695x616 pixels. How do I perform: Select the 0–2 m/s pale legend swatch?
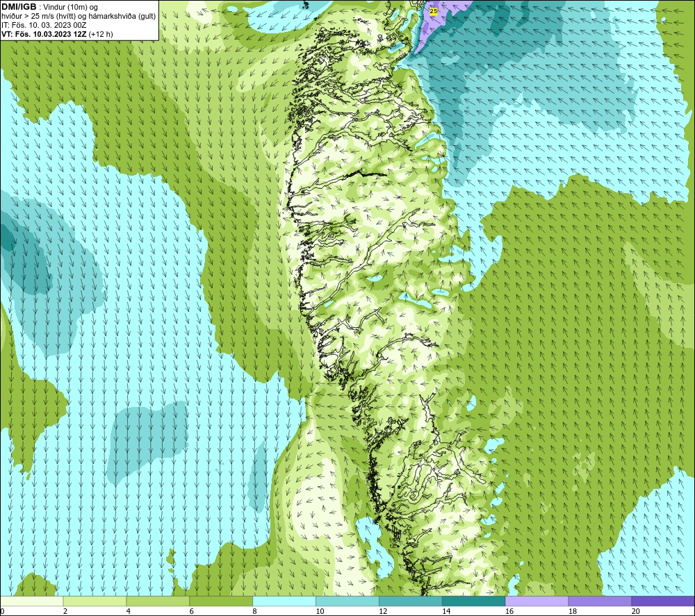[x=32, y=601]
